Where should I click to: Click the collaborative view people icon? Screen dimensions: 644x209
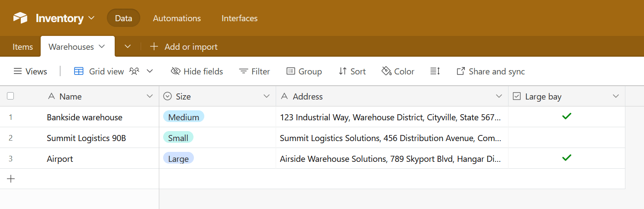pyautogui.click(x=135, y=71)
